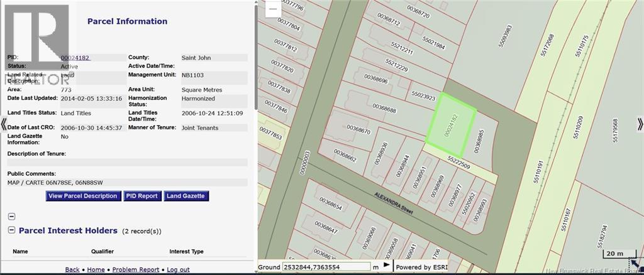Click the 20 m scale bar
The height and width of the screenshot is (275, 644).
pos(615,254)
